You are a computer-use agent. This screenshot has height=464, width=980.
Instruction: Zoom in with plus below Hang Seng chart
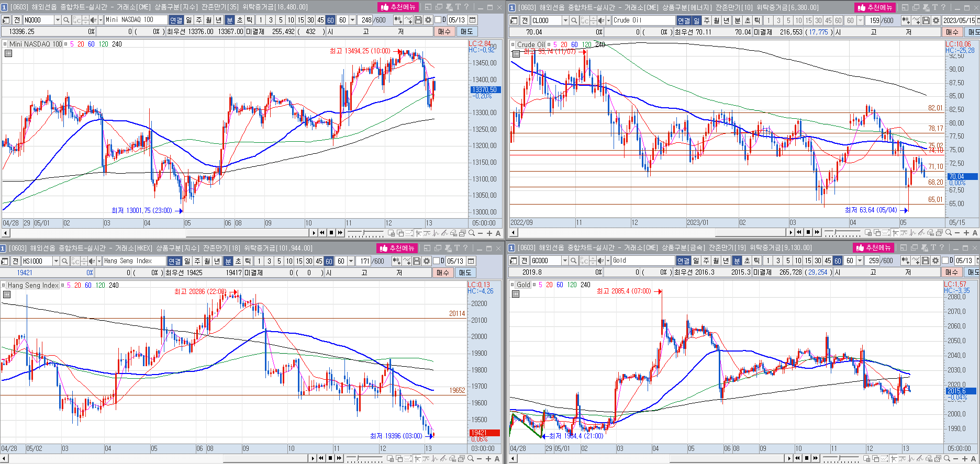click(x=488, y=458)
